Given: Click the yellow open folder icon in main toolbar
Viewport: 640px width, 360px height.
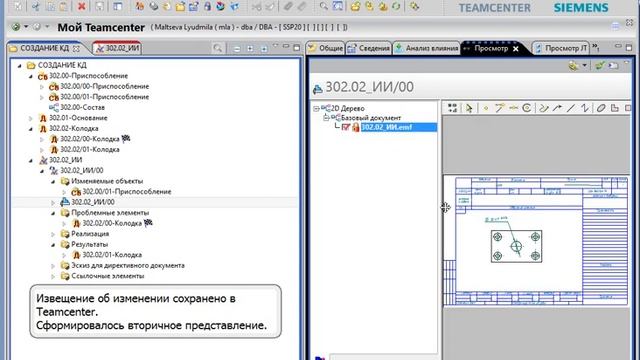Looking at the screenshot, I should 180,6.
